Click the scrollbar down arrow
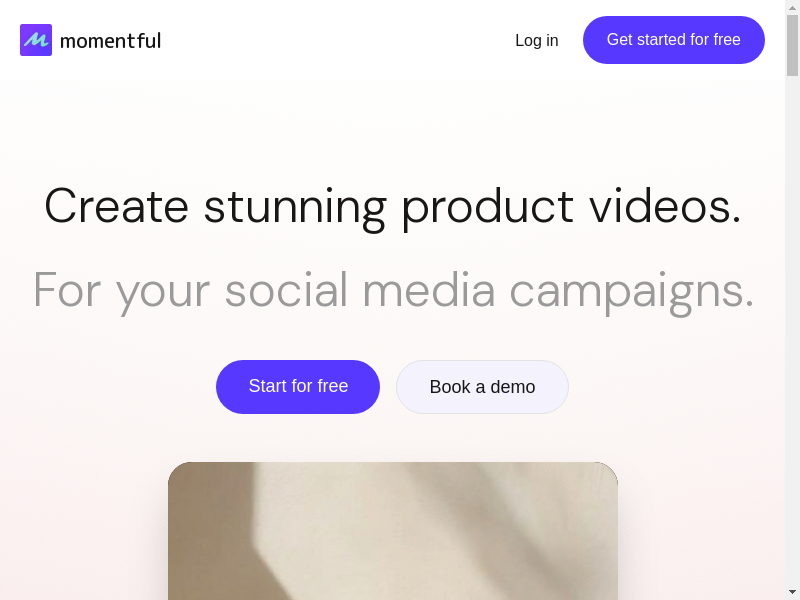Screen dimensions: 800x600 click(792, 593)
